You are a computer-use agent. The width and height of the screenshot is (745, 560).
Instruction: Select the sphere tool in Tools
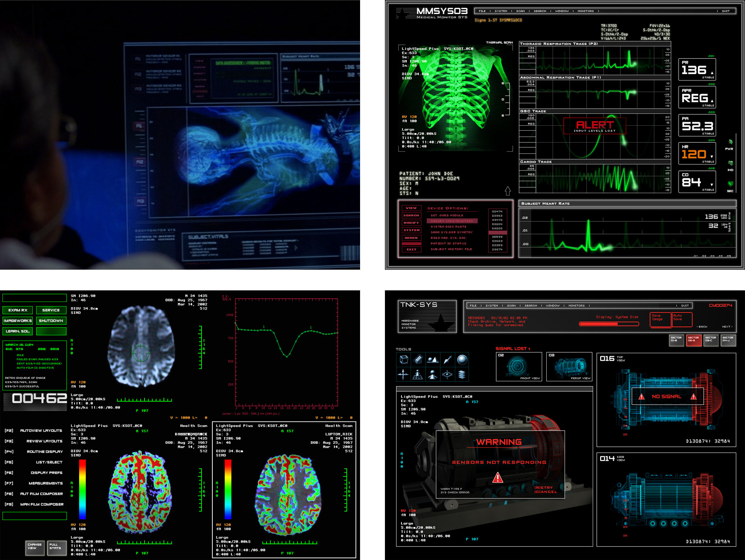coord(462,360)
